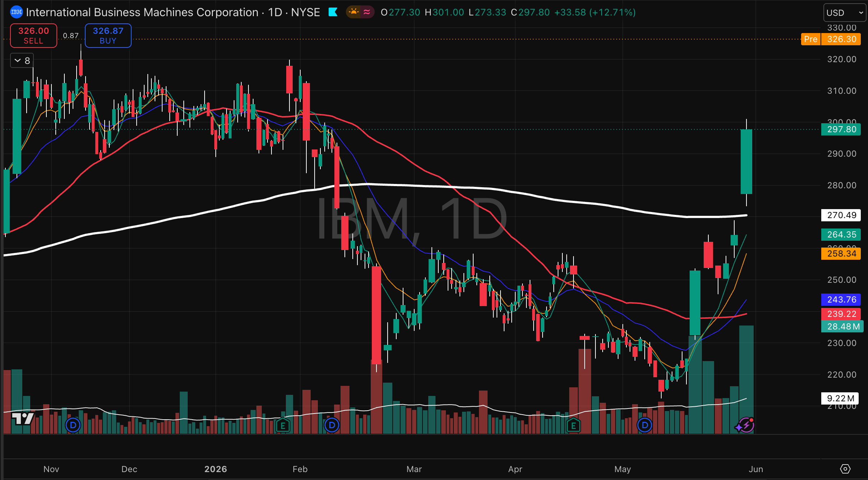Click the teal flag icon beside NYSE
Viewport: 868px width, 480px height.
pyautogui.click(x=333, y=12)
